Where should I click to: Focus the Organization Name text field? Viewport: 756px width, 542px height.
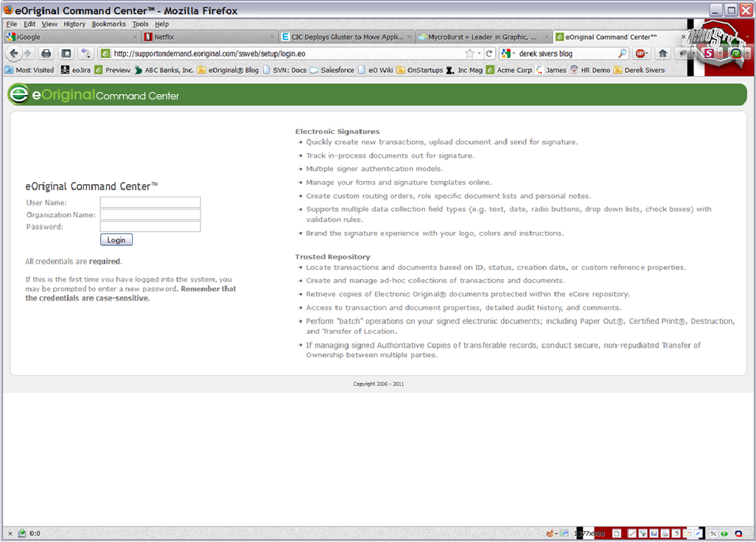pyautogui.click(x=150, y=214)
